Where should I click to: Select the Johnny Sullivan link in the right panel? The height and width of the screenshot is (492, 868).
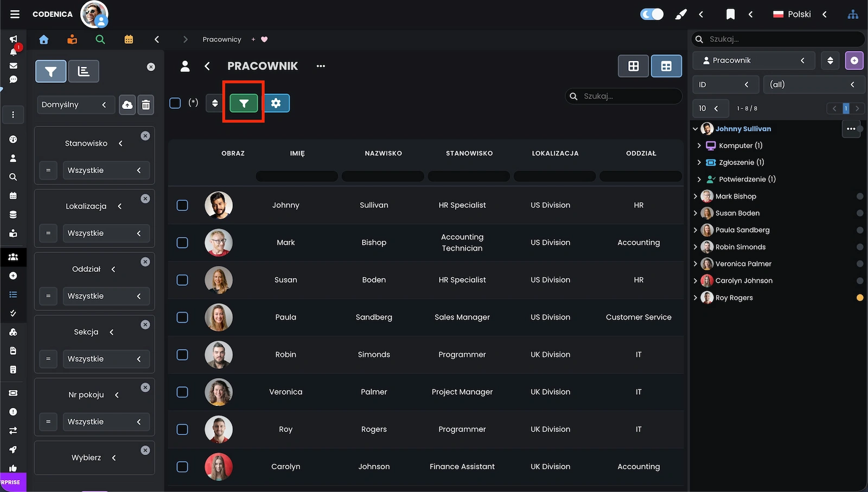(743, 129)
